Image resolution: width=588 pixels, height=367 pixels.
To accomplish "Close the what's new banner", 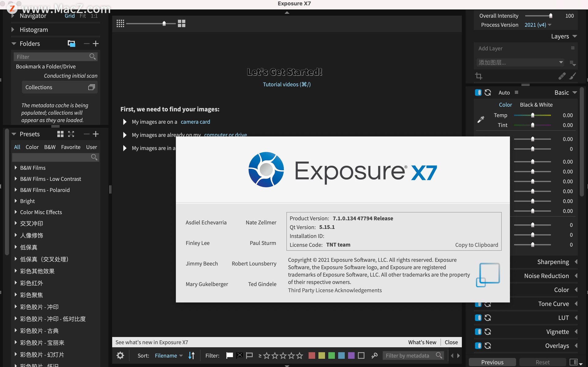I will point(451,342).
